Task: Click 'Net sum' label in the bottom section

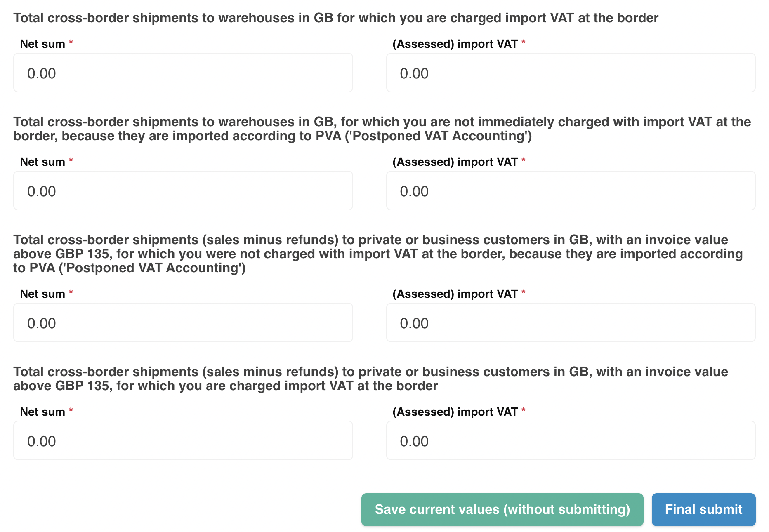Action: coord(42,412)
